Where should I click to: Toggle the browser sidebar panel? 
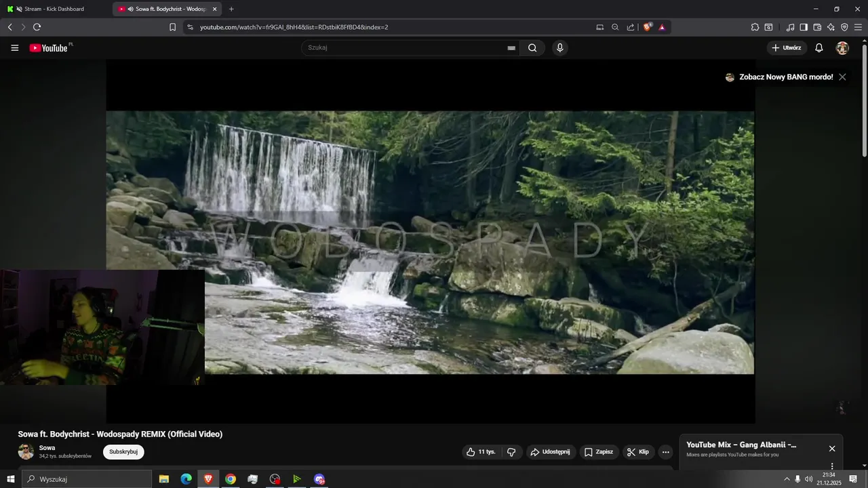[804, 27]
